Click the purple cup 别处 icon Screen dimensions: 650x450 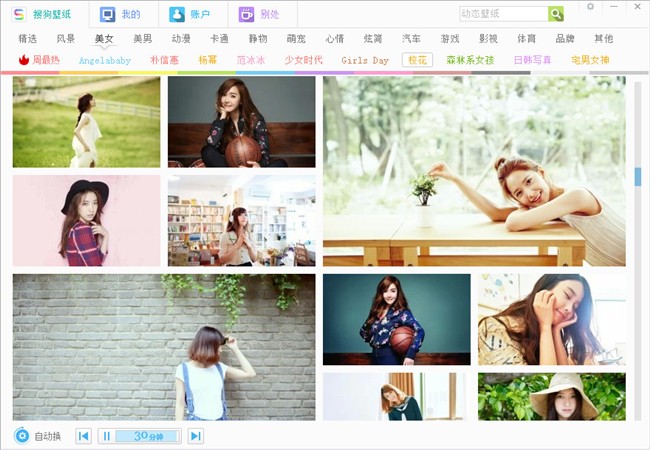[247, 14]
